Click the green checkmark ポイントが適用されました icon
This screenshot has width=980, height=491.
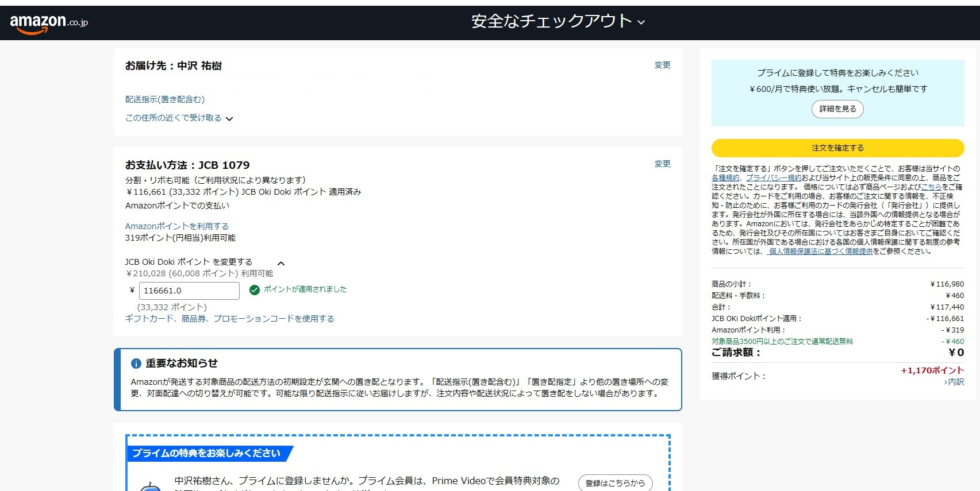[255, 290]
